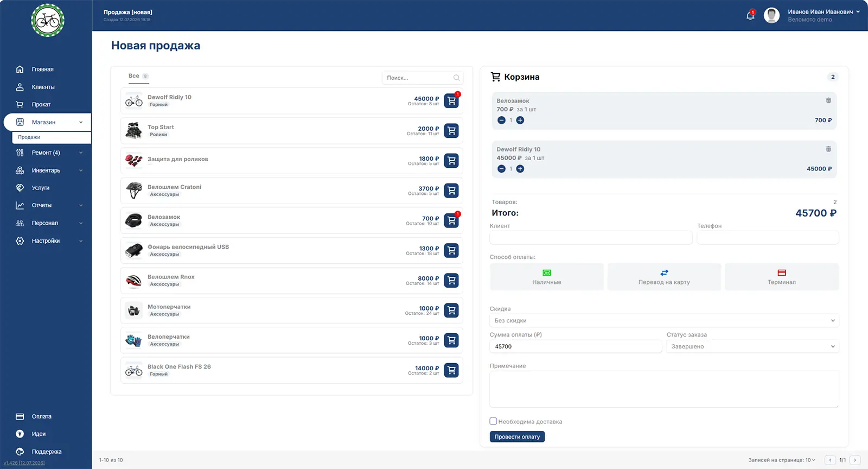Add Мотоперчатки to cart
This screenshot has height=469, width=868.
[451, 310]
